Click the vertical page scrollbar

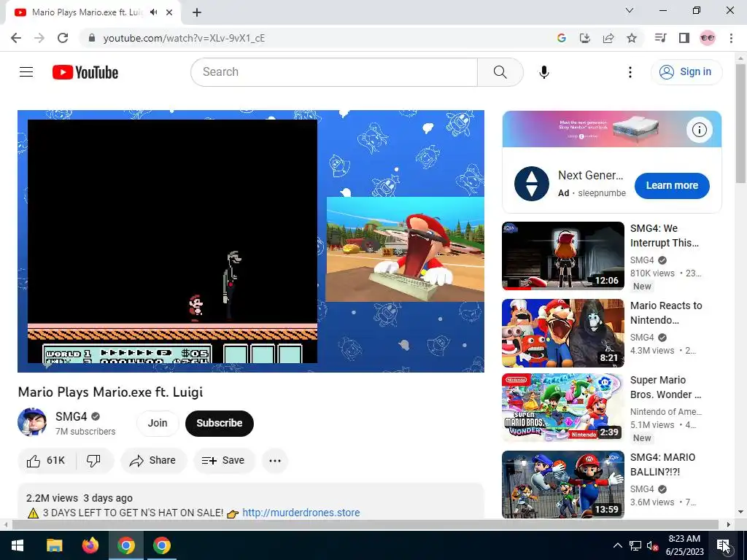pyautogui.click(x=741, y=124)
